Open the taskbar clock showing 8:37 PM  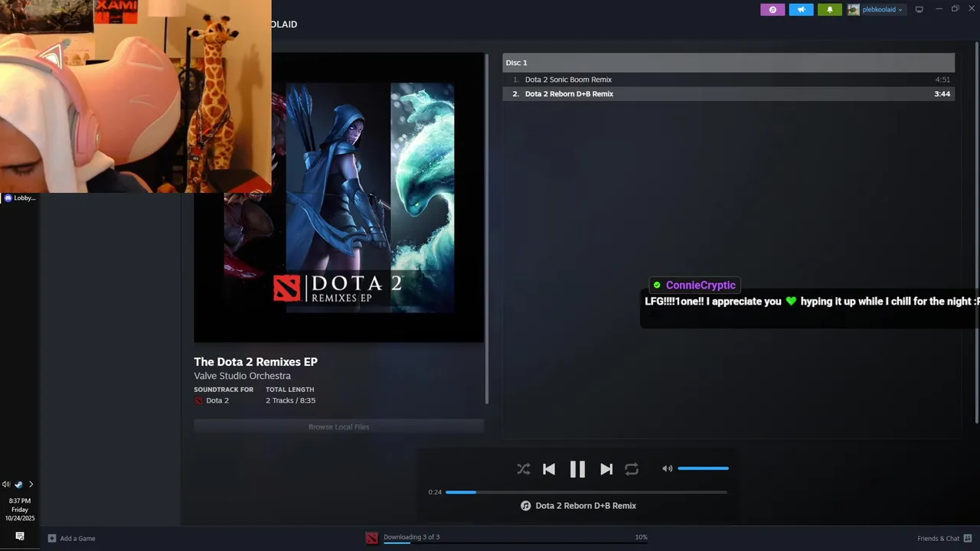[20, 510]
